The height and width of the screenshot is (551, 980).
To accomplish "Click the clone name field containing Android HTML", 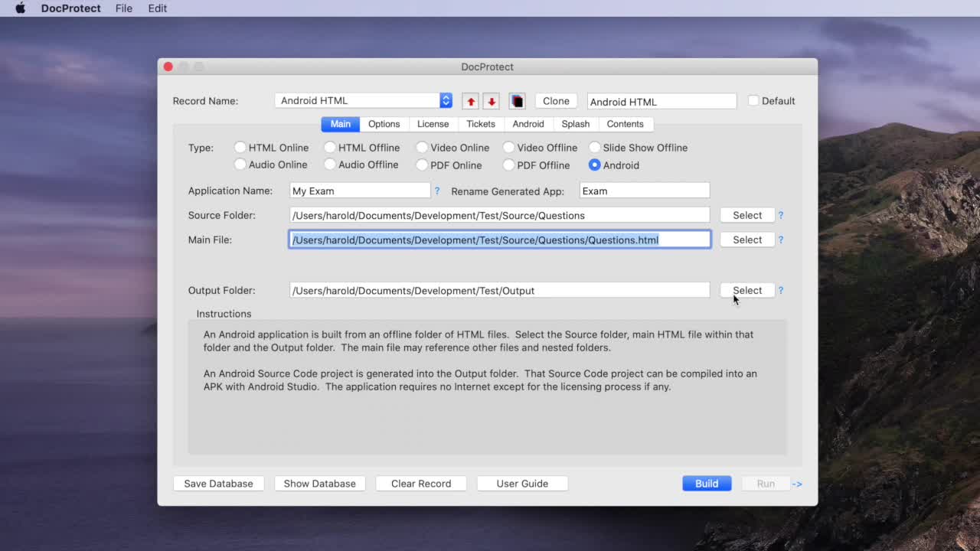I will [x=661, y=101].
